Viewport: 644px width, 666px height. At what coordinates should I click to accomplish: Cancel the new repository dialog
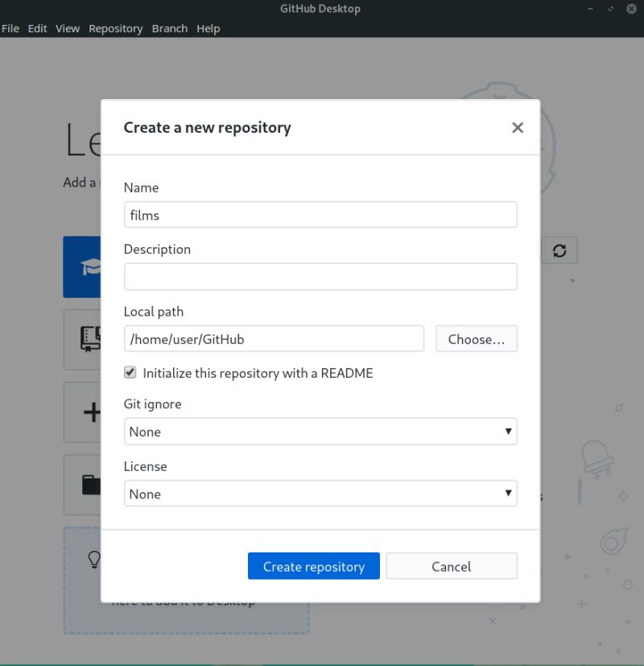[451, 565]
